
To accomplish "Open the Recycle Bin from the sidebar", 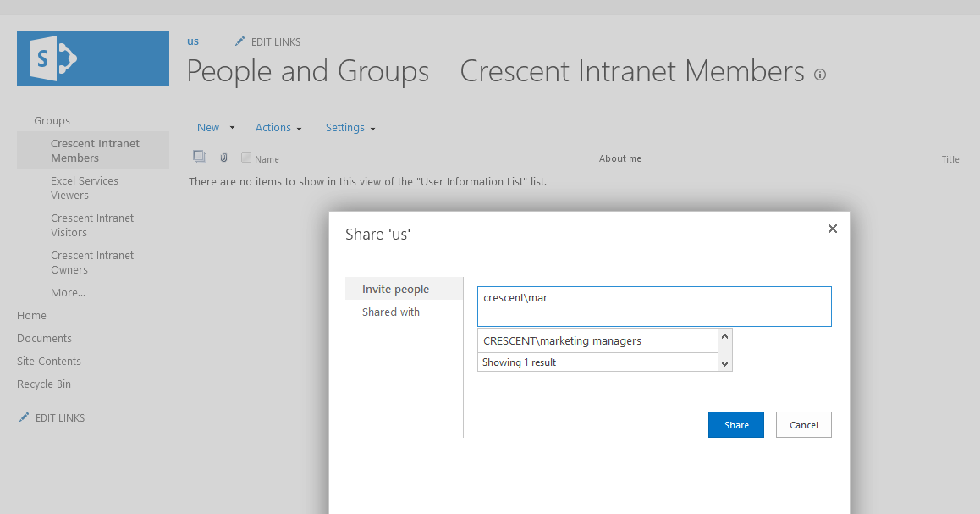I will click(x=43, y=384).
